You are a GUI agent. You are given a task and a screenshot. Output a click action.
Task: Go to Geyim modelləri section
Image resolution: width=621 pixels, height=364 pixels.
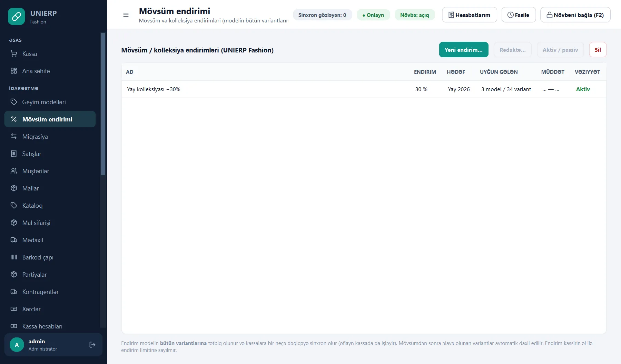pyautogui.click(x=50, y=102)
